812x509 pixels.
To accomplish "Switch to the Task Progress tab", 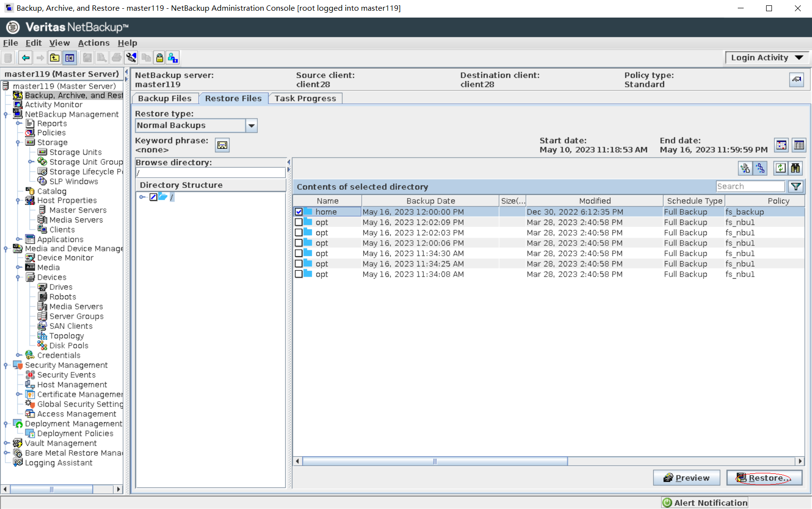I will (305, 99).
